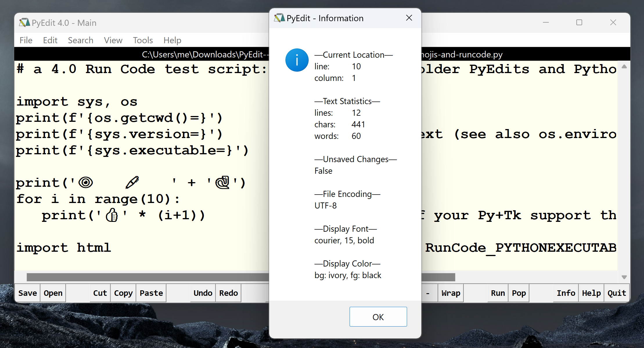Click the Undo toolbar button
This screenshot has width=644, height=348.
pos(203,293)
